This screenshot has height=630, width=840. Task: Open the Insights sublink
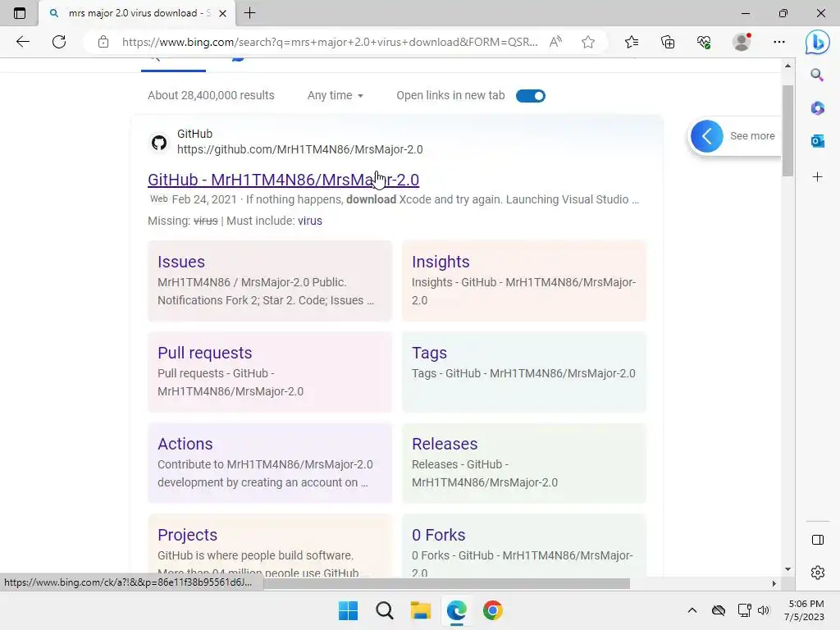pyautogui.click(x=441, y=262)
